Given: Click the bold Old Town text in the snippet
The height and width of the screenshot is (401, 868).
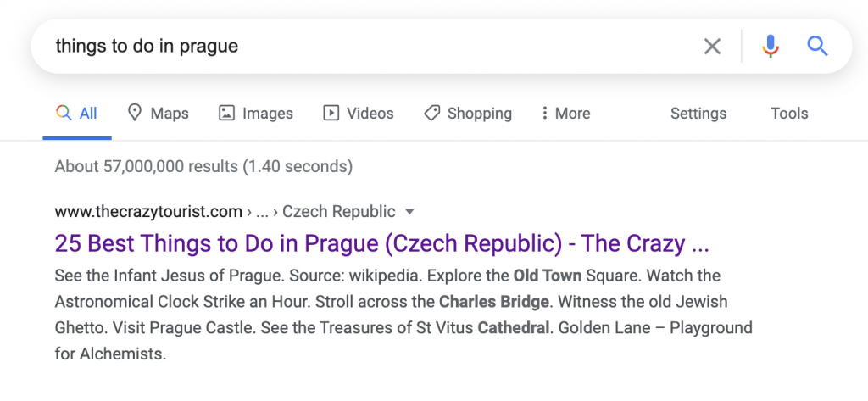Looking at the screenshot, I should [548, 276].
